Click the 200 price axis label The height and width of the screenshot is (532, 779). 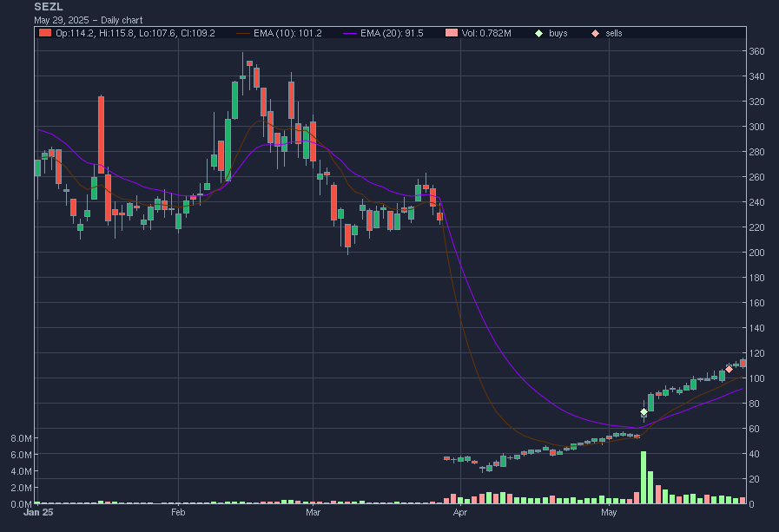coord(756,253)
